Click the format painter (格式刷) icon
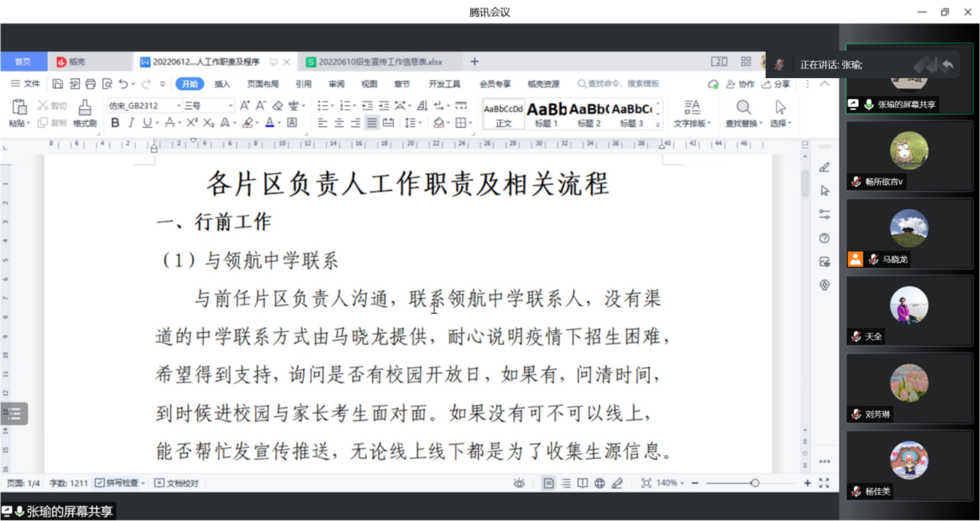The image size is (980, 521). click(85, 112)
